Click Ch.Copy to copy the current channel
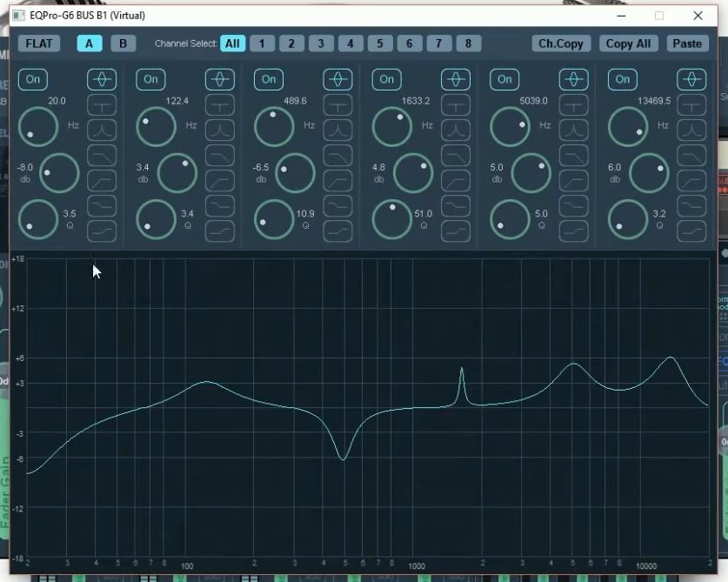This screenshot has width=728, height=582. point(560,42)
